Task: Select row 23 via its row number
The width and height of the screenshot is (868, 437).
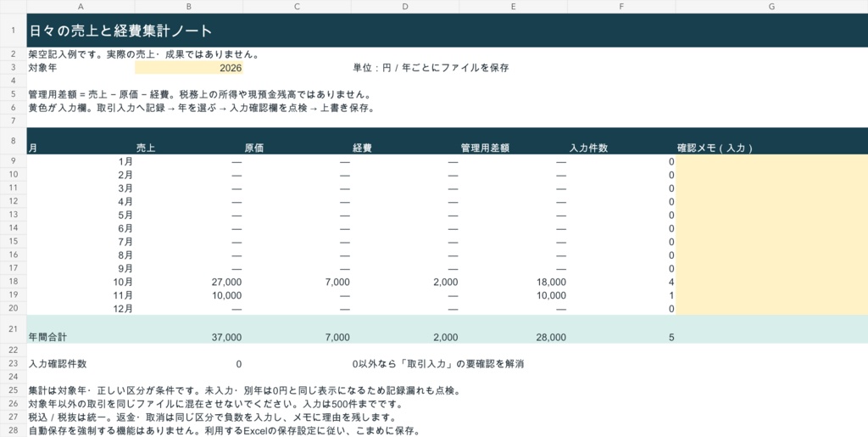Action: pos(14,364)
